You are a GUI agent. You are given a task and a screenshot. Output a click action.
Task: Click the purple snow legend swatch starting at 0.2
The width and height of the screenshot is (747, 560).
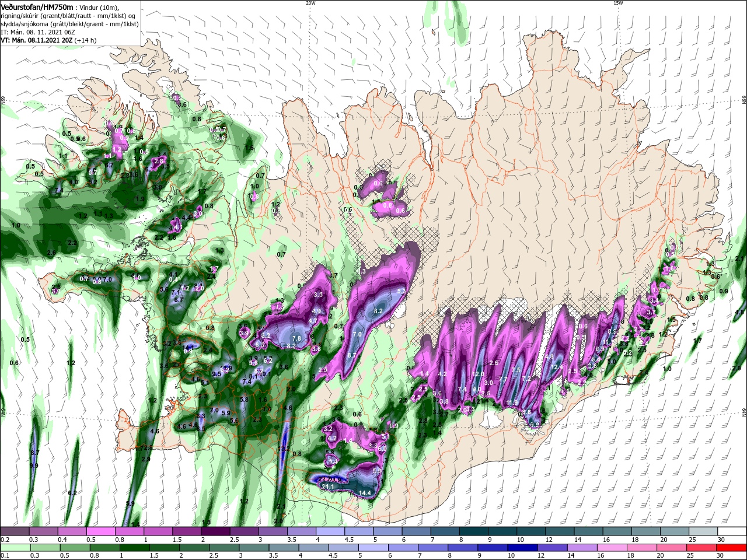tap(14, 531)
